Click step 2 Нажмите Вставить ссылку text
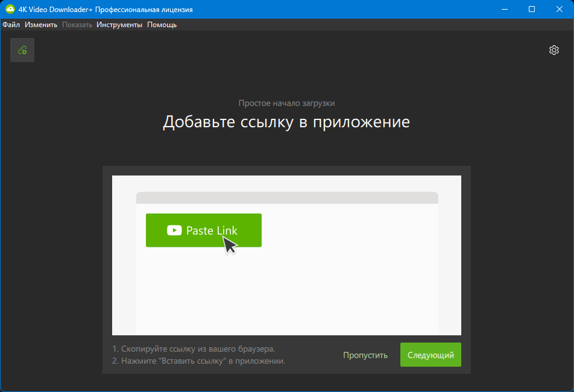Viewport: 574px width, 392px height. click(x=199, y=361)
